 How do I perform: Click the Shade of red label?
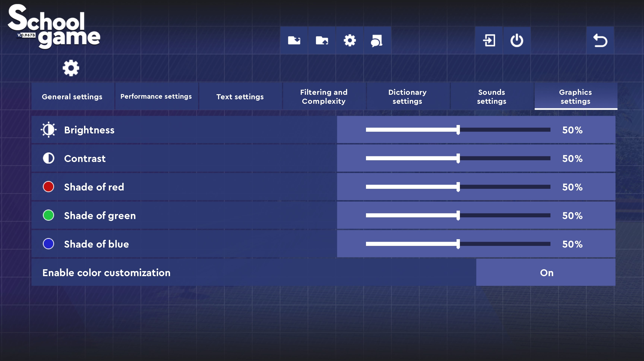coord(94,187)
